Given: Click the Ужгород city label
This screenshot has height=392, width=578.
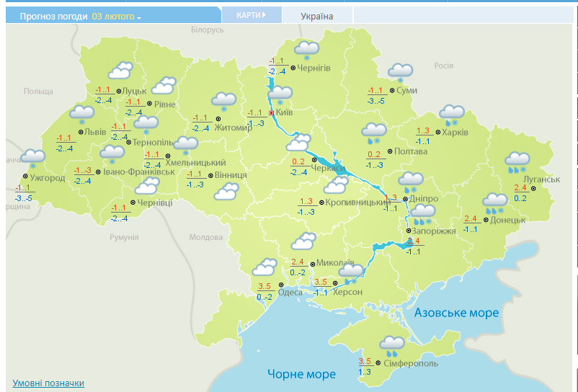Looking at the screenshot, I should [48, 178].
